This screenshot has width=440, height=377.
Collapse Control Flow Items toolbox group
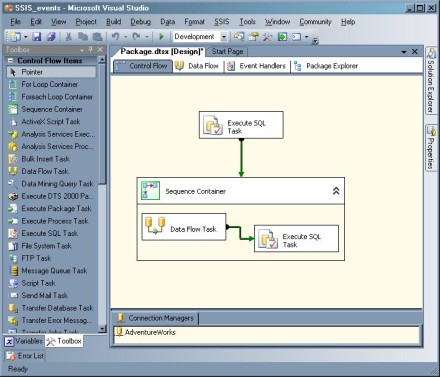pos(10,61)
